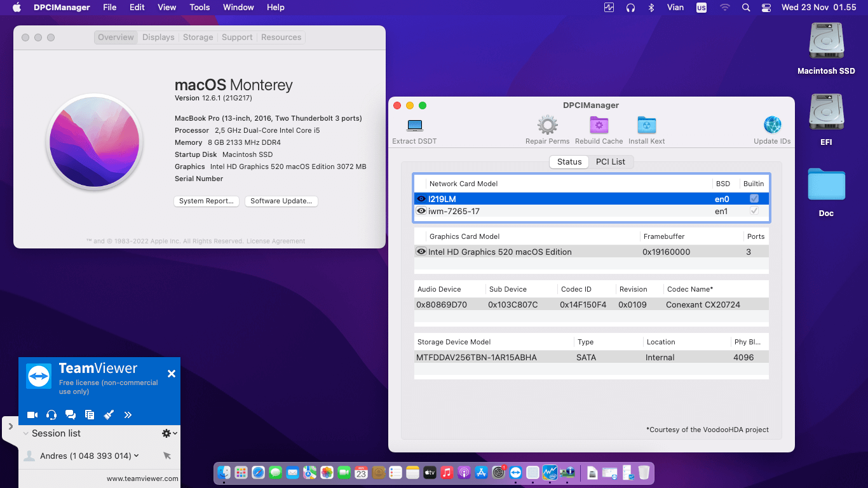Select the Repair Perms gear icon
Viewport: 868px width, 488px height.
pos(547,126)
